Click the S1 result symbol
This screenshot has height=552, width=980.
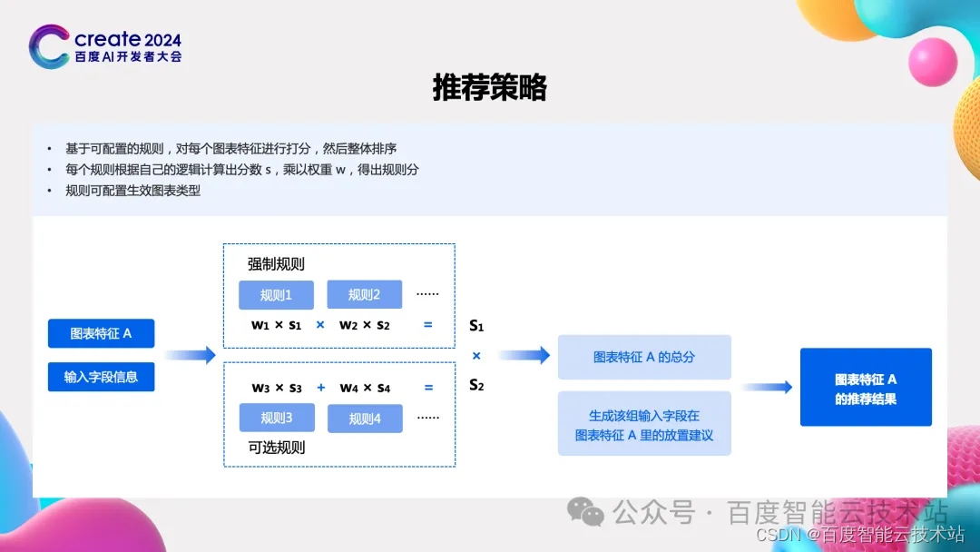pos(476,326)
